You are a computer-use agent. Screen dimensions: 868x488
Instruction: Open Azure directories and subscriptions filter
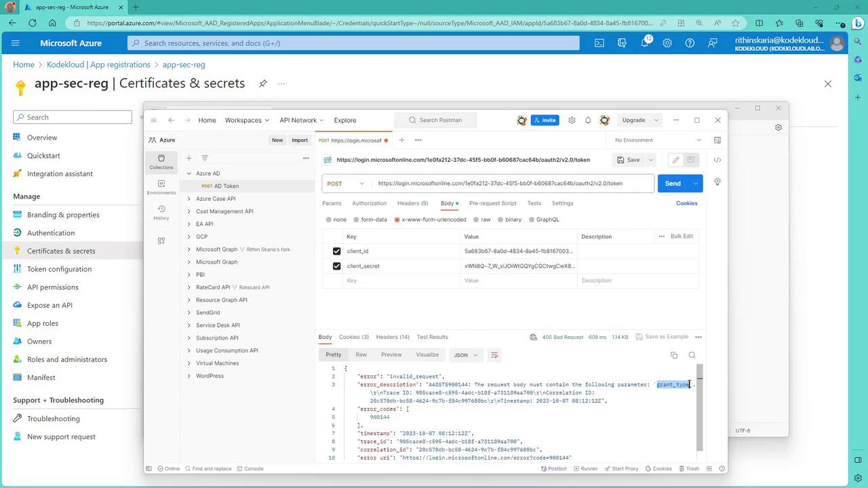pyautogui.click(x=622, y=43)
